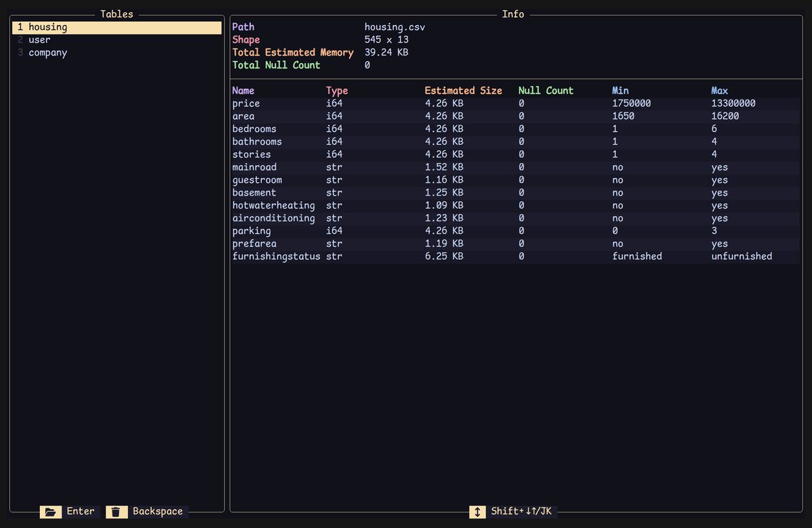Select the stories column row name
The width and height of the screenshot is (812, 528).
(x=252, y=154)
